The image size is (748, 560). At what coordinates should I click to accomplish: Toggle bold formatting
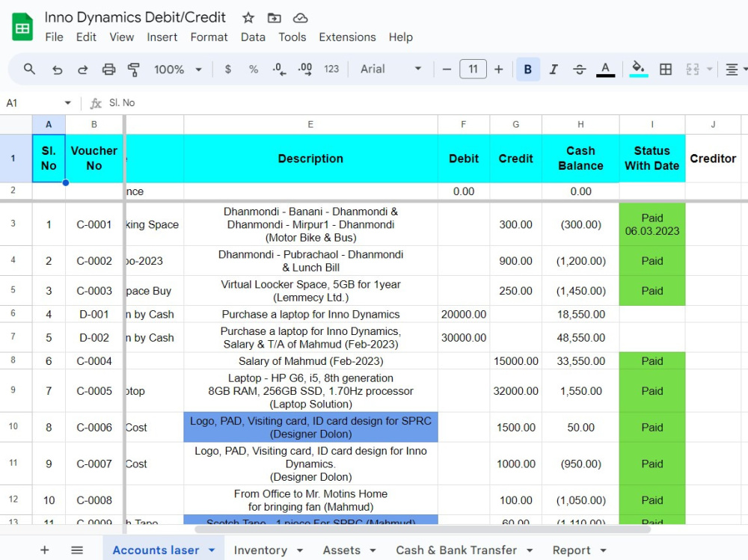click(x=527, y=70)
